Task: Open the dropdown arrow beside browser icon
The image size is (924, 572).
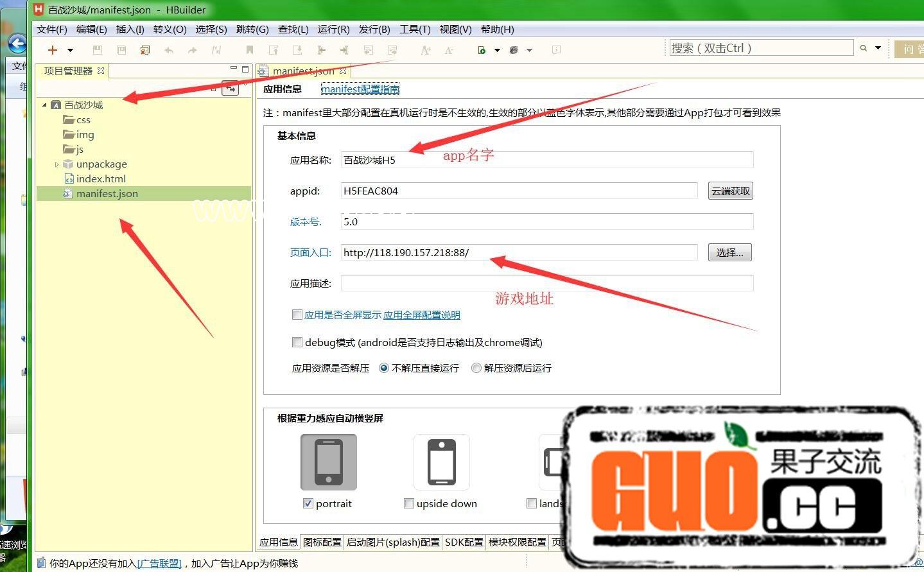Action: 529,50
